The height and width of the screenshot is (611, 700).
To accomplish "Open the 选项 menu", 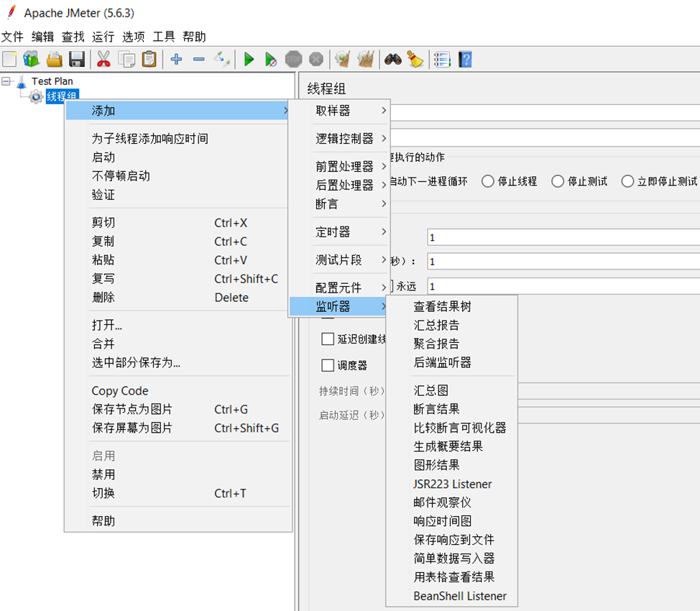I will click(x=134, y=37).
